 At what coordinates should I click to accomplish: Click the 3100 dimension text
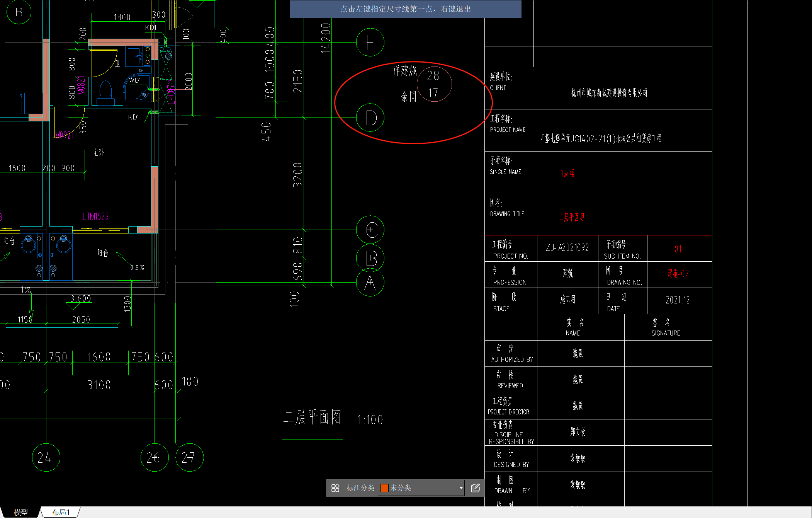click(x=99, y=385)
